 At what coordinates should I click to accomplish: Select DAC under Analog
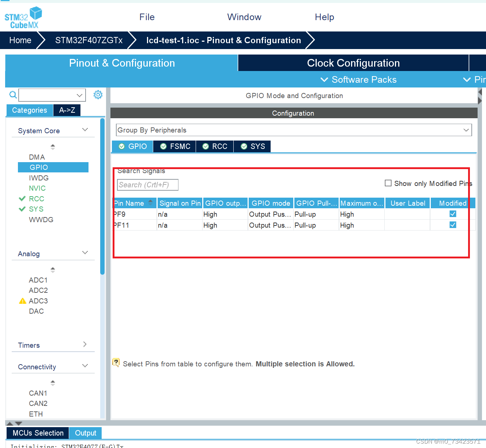point(36,311)
